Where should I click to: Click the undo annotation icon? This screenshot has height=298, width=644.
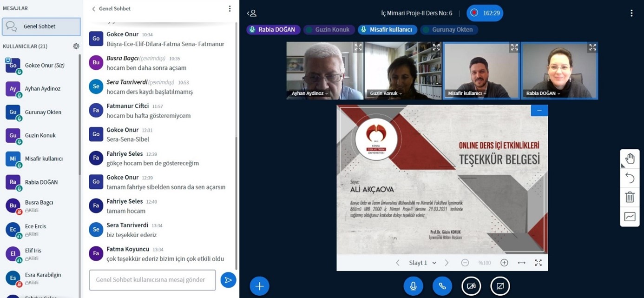630,178
